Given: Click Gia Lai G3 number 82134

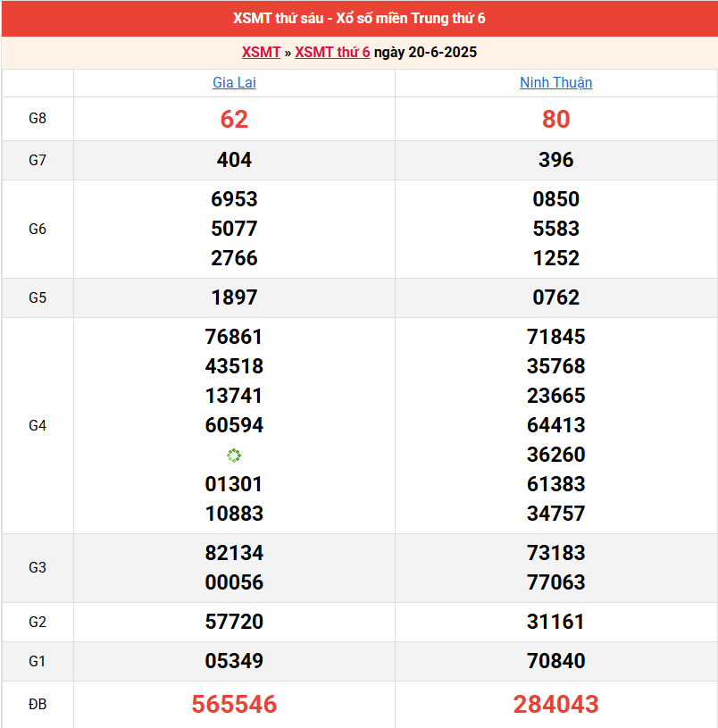Looking at the screenshot, I should (x=234, y=553).
